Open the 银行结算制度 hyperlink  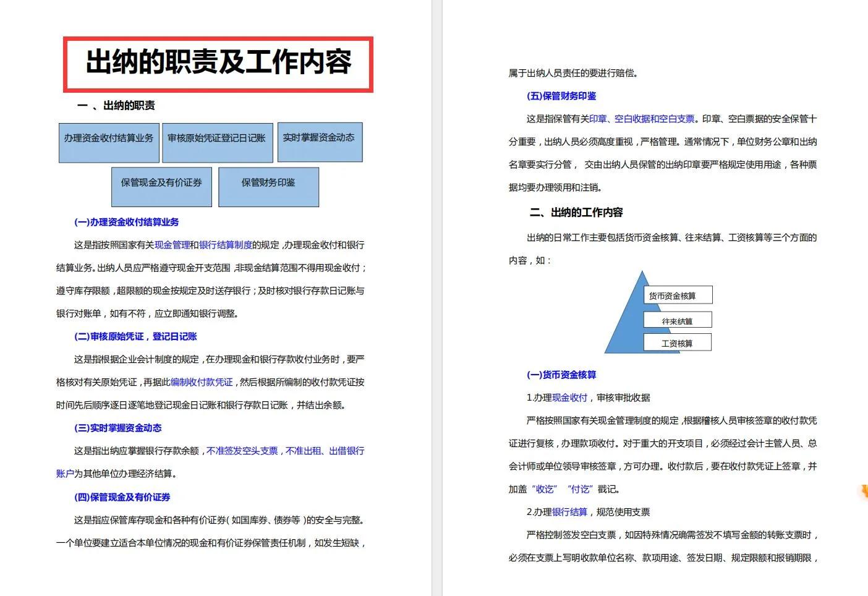[x=226, y=245]
